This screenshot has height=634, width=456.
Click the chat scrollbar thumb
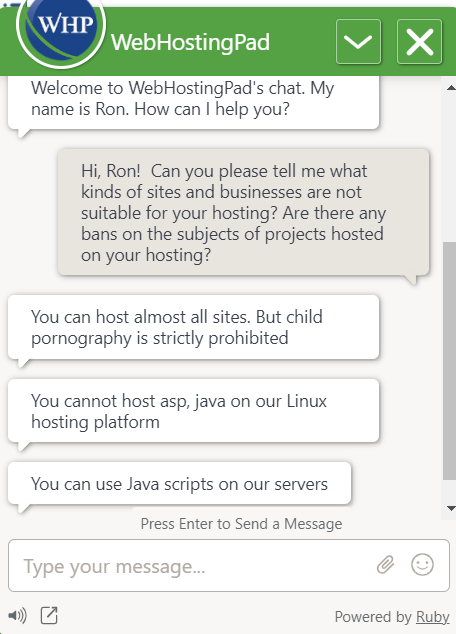click(x=449, y=361)
